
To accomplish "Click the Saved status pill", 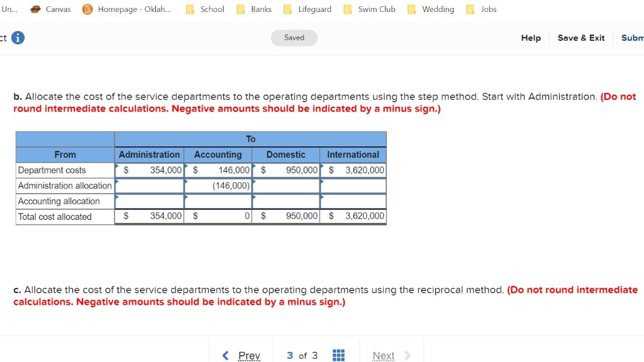I will coord(294,38).
